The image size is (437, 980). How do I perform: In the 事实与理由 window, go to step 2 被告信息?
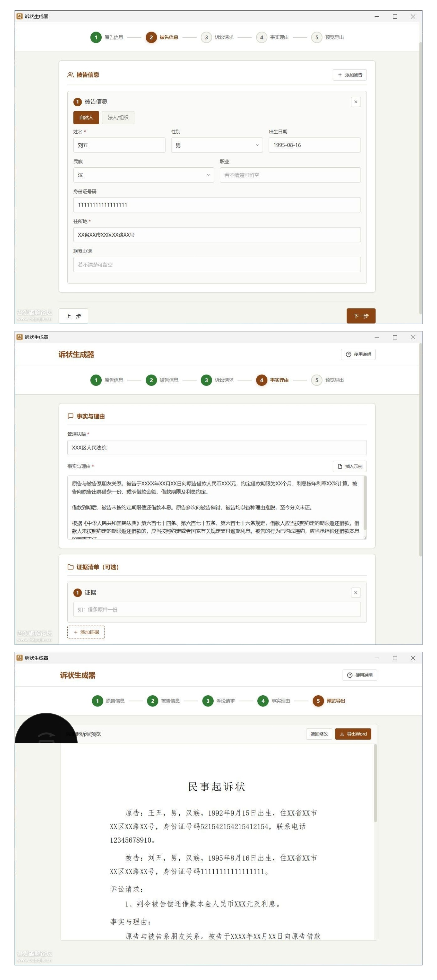[162, 380]
